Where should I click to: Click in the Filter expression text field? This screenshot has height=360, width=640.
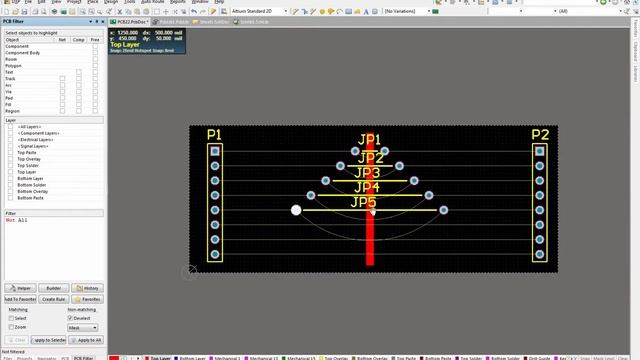[54, 247]
